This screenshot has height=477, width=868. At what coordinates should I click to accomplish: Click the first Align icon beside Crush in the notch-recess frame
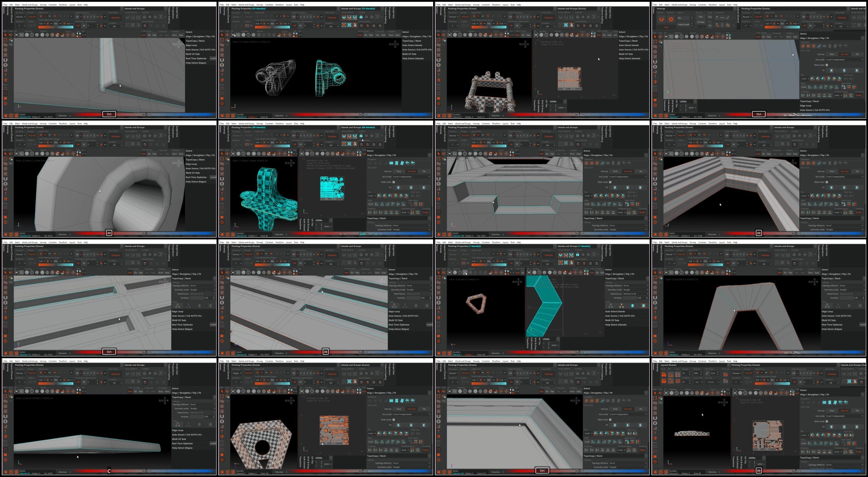click(592, 204)
